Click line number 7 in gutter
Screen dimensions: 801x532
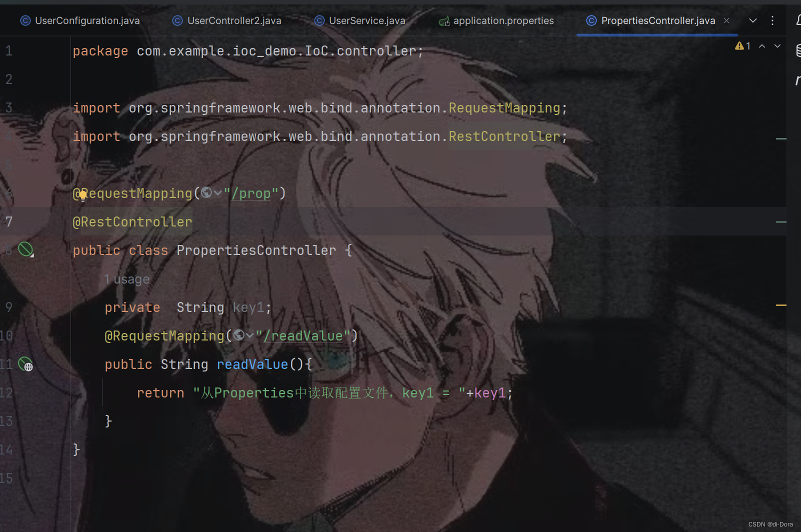(9, 221)
